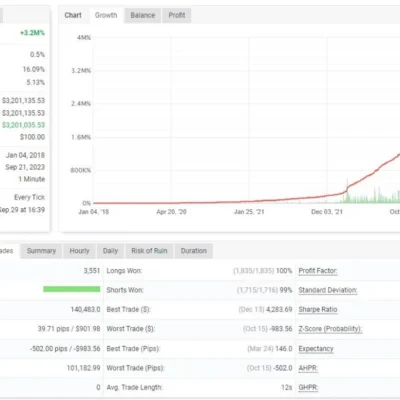
Task: Click the Longs Won label
Action: [124, 271]
